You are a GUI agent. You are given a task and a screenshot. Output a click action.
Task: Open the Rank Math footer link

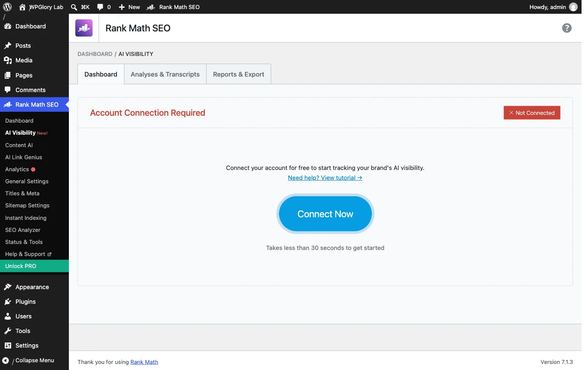[144, 362]
